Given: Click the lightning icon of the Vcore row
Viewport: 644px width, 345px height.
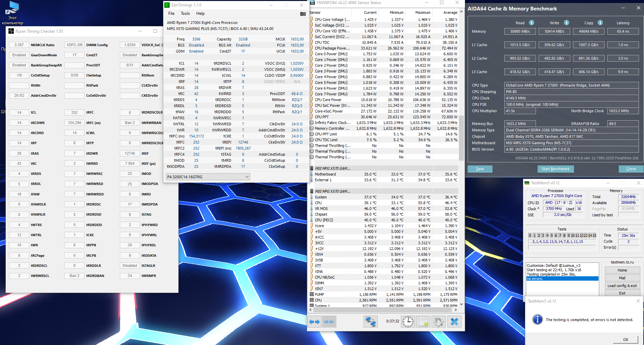Looking at the screenshot, I should pos(312,226).
